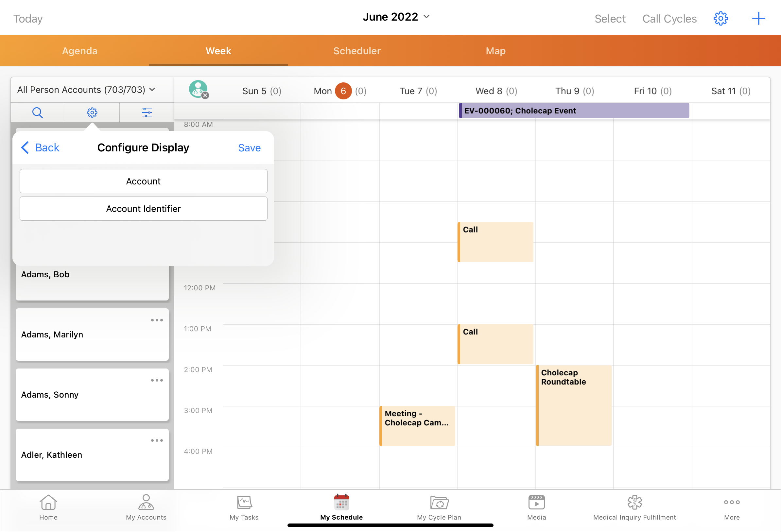Save the Configure Display settings
Viewport: 781px width, 532px height.
[249, 147]
